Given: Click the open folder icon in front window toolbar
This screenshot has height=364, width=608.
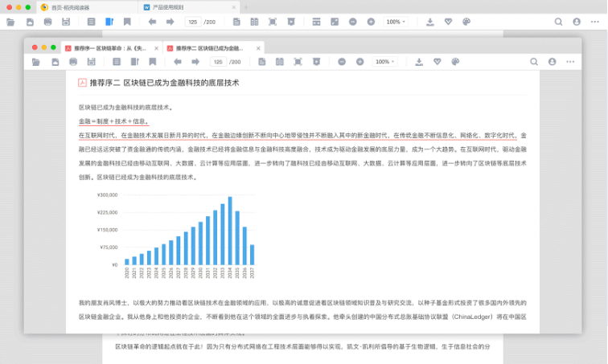Looking at the screenshot, I should click(x=35, y=62).
